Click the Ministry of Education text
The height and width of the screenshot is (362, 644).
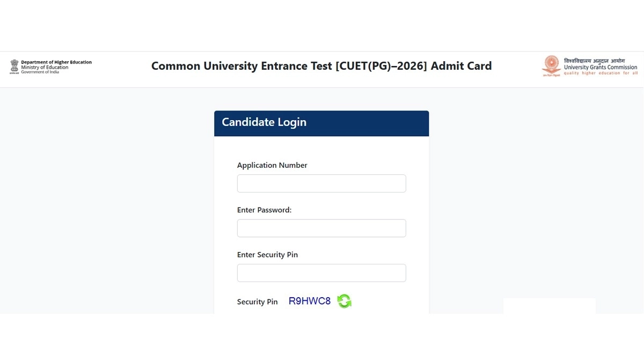(x=45, y=68)
